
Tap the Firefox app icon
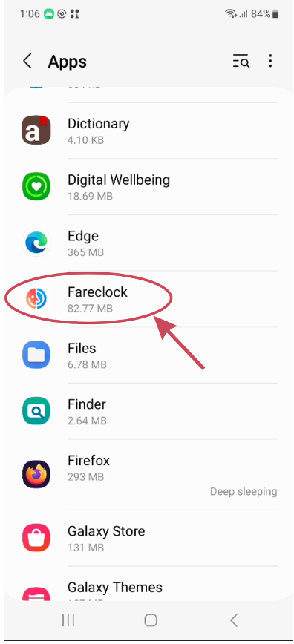pyautogui.click(x=36, y=474)
